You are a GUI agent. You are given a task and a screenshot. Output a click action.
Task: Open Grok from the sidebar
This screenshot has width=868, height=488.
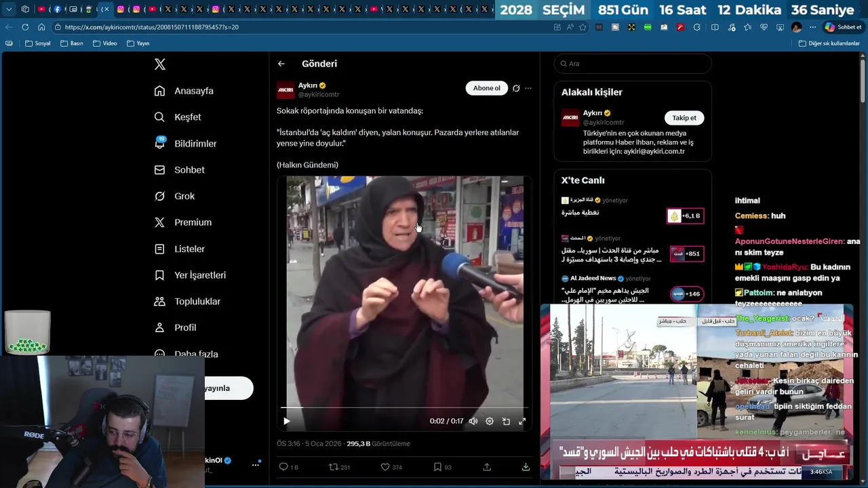coord(174,196)
